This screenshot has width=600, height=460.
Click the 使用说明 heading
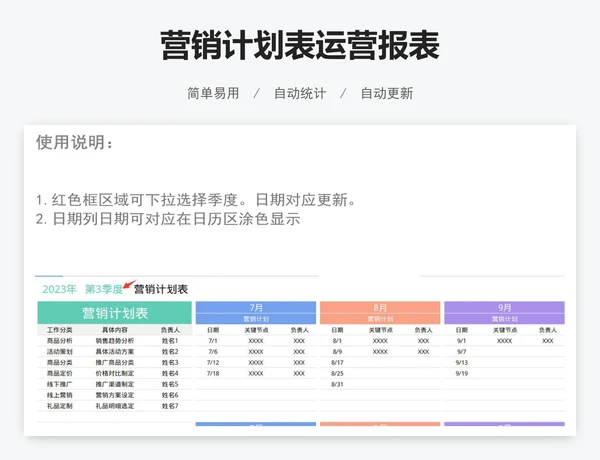75,142
